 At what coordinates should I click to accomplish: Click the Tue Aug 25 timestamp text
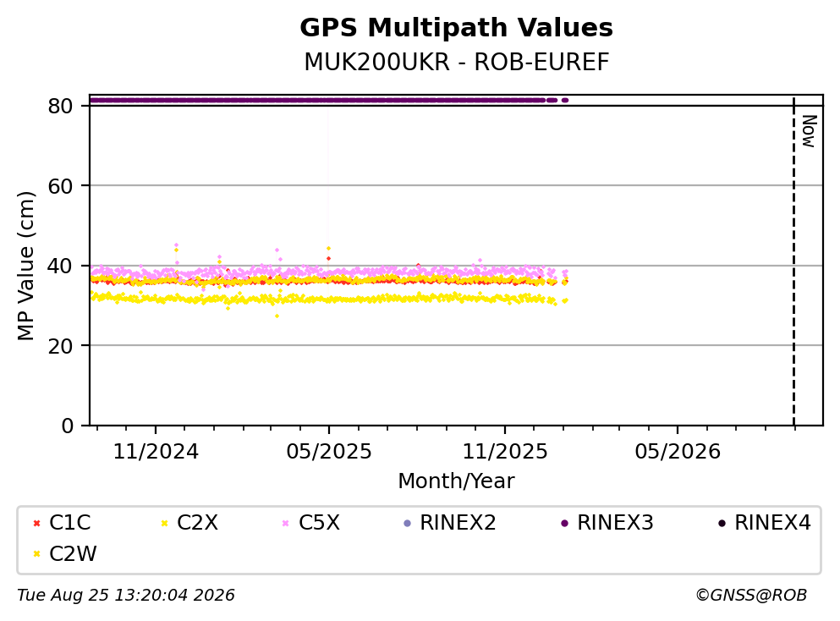tap(126, 596)
